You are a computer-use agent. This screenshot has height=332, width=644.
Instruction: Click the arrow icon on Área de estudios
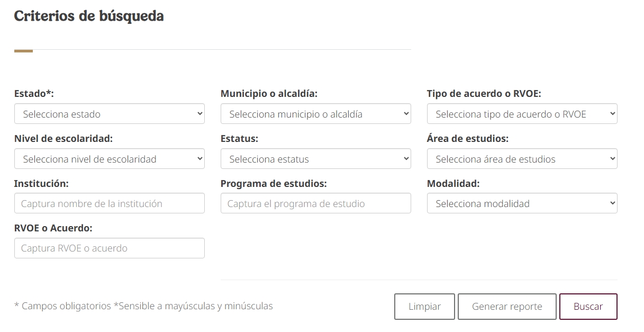[612, 158]
